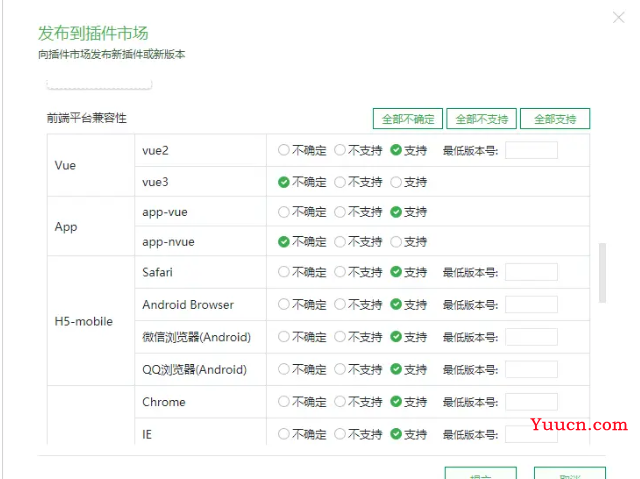
Task: Focus the vue2 最低版本号 input
Action: (531, 150)
